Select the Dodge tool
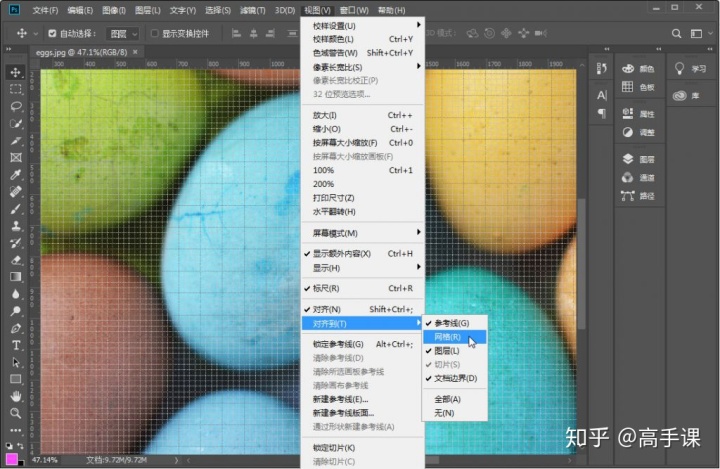This screenshot has width=720, height=469. (x=16, y=311)
